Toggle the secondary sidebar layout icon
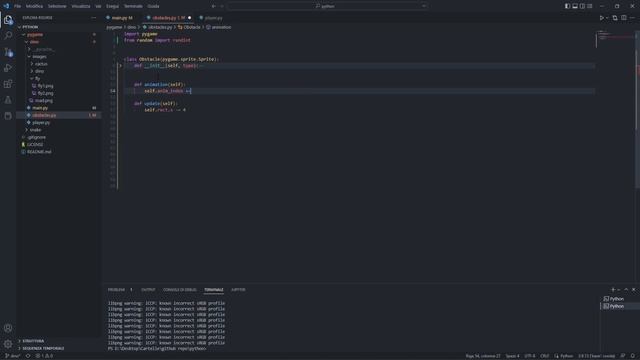 pos(582,6)
